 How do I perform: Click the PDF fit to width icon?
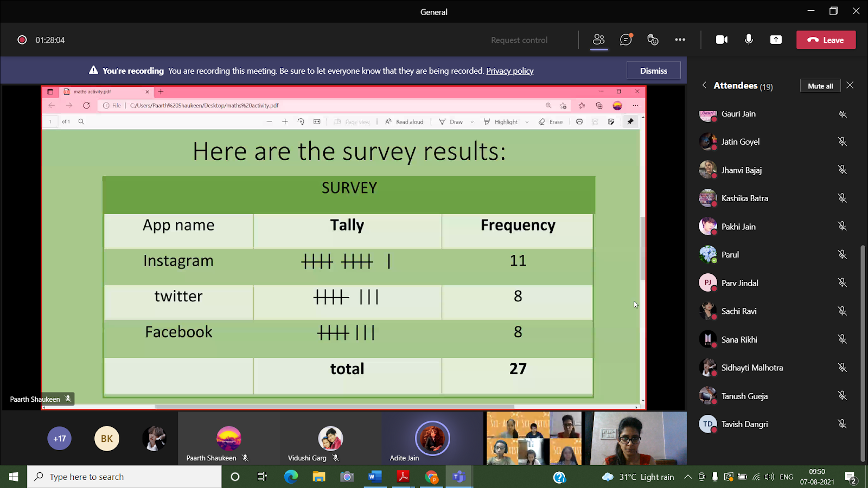click(317, 121)
